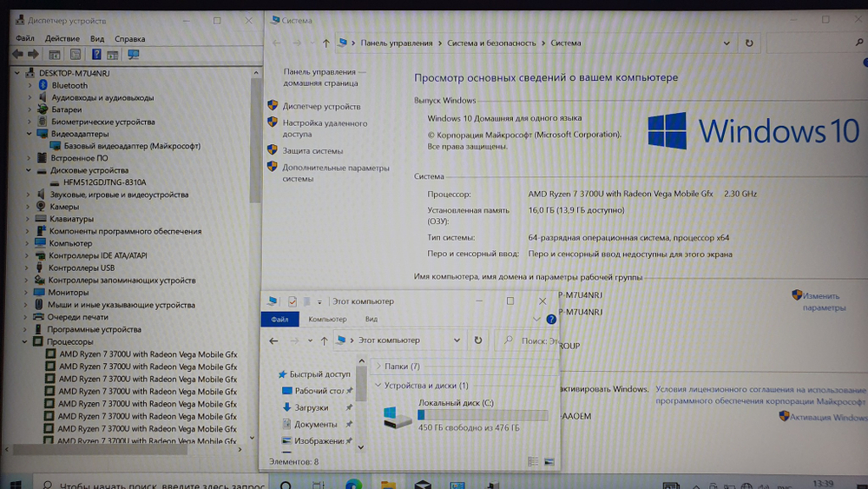Expand the Папки (7) group
The width and height of the screenshot is (868, 489).
click(x=378, y=366)
